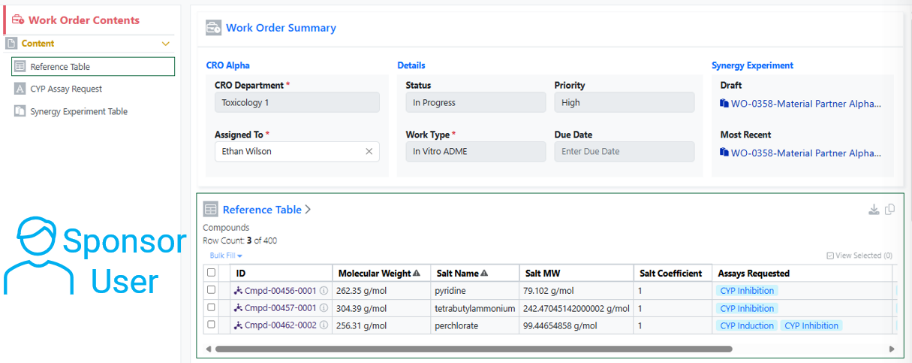Open the Priority field High
Image resolution: width=912 pixels, height=363 pixels.
[x=625, y=102]
